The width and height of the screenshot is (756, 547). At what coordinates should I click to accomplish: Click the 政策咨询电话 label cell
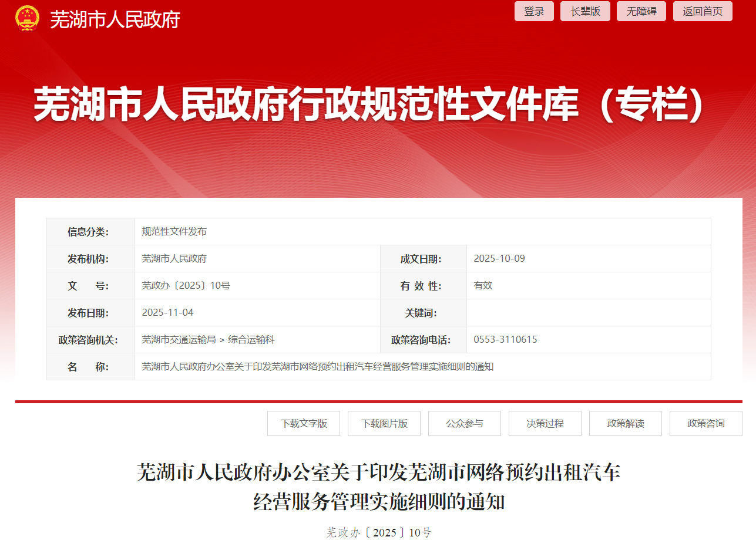click(x=424, y=340)
